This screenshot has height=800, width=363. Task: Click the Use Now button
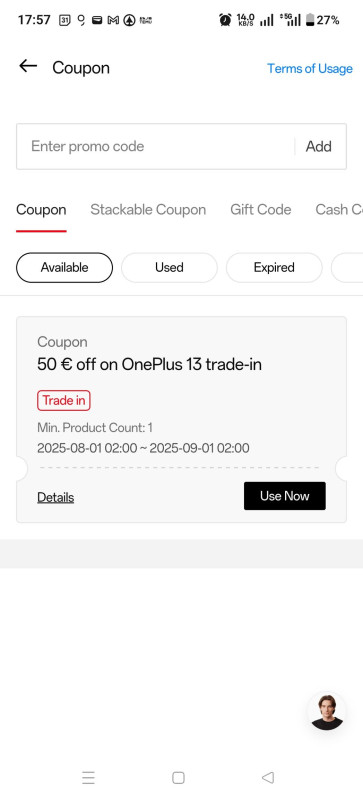(x=285, y=496)
